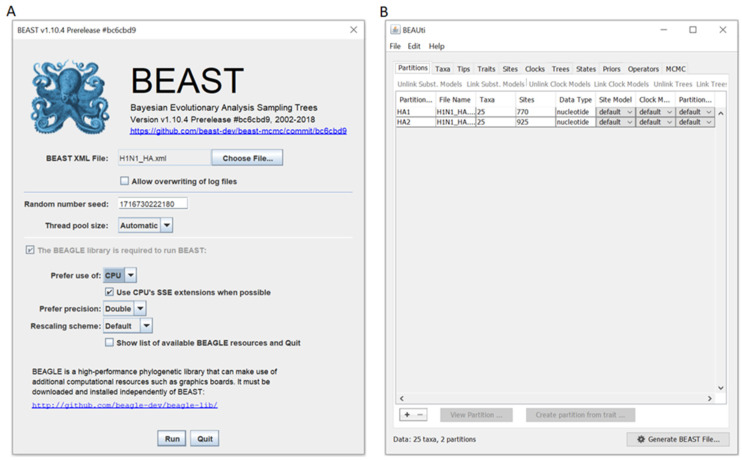This screenshot has height=460, width=742.
Task: Close the BEAST launcher window
Action: (x=353, y=30)
